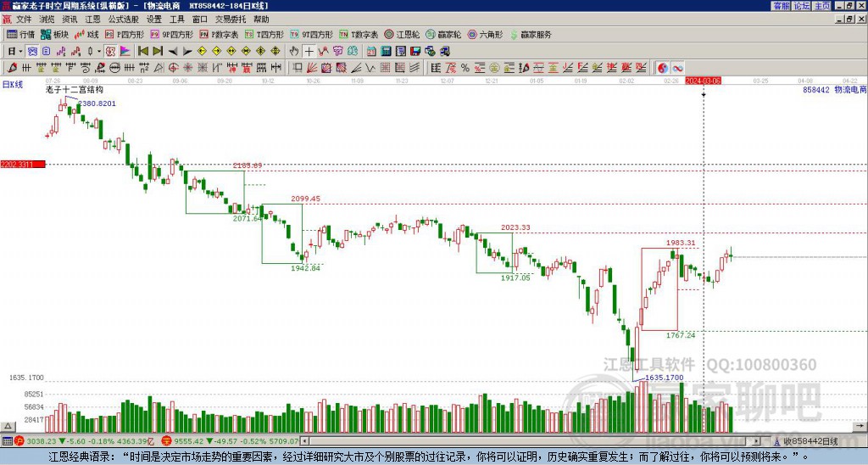Image resolution: width=868 pixels, height=465 pixels.
Task: Open the 板块 sector view
Action: click(x=54, y=34)
